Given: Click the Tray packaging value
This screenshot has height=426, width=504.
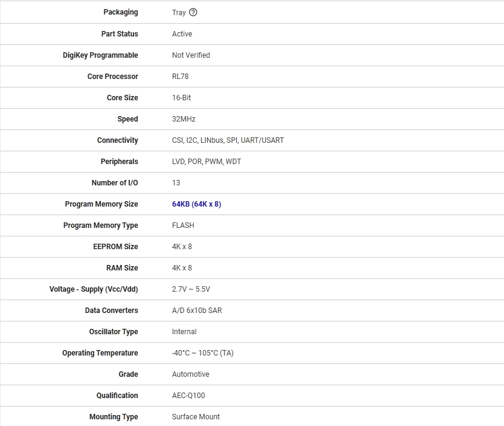Looking at the screenshot, I should tap(179, 13).
